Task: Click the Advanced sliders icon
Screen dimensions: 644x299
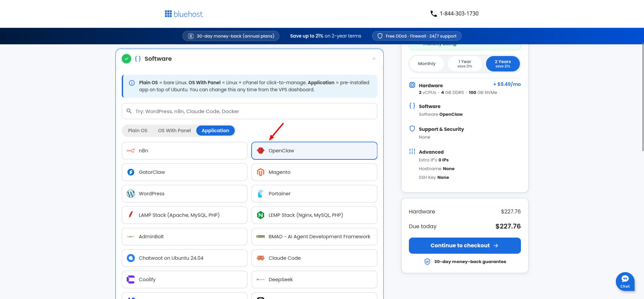Action: 412,151
